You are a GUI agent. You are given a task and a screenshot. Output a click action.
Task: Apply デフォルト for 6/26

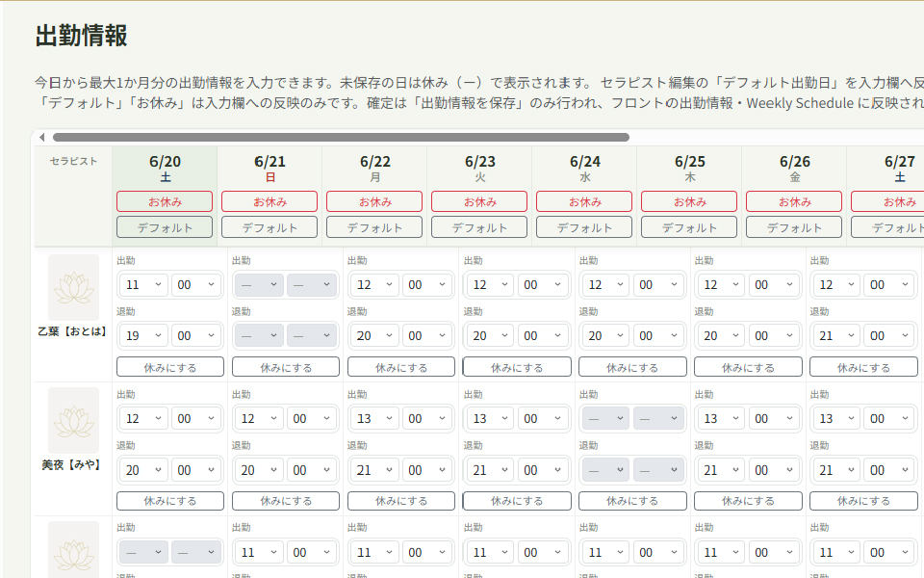[794, 227]
